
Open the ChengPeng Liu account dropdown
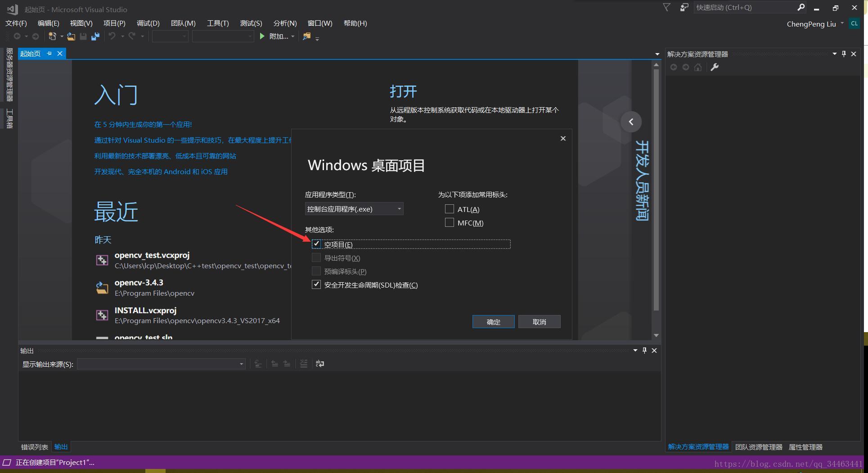click(842, 23)
